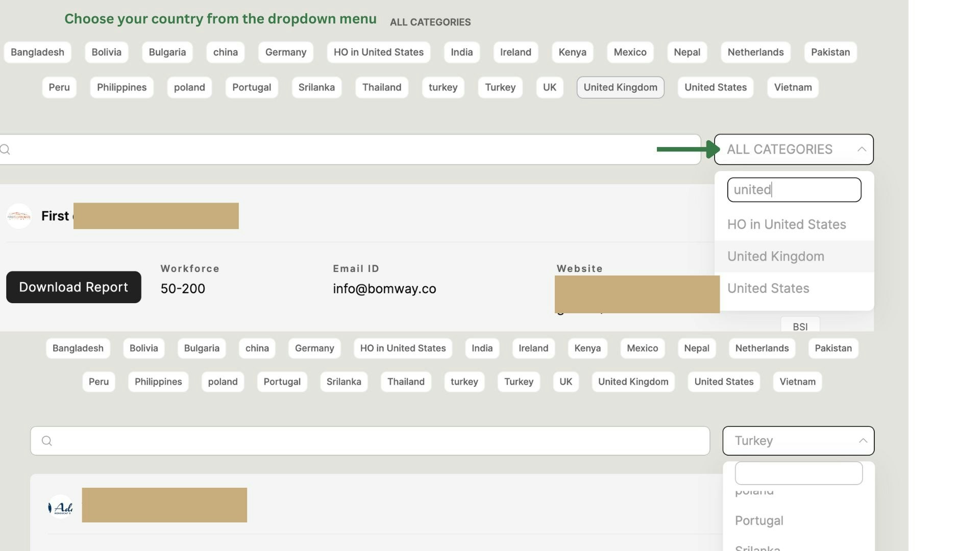Click the Bangladesh tag in top row
This screenshot has width=980, height=551.
click(37, 52)
